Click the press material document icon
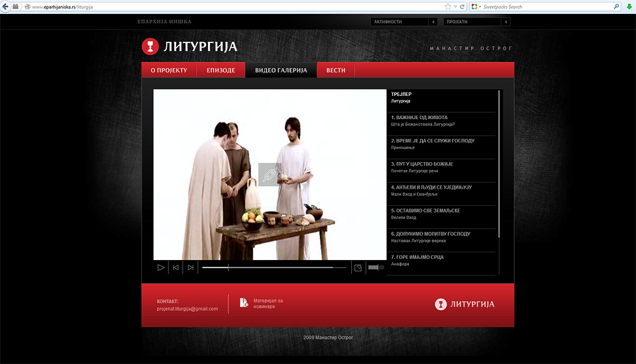Image resolution: width=636 pixels, height=364 pixels. [244, 302]
